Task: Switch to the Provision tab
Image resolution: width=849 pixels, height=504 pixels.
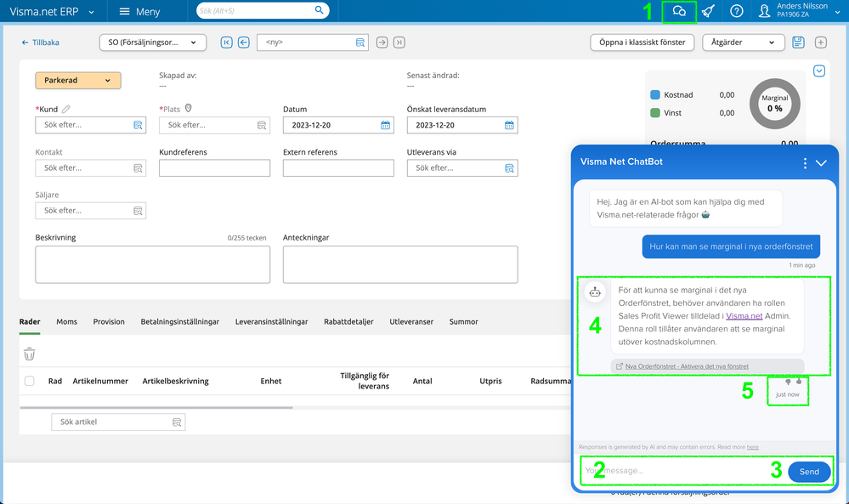Action: click(x=109, y=321)
